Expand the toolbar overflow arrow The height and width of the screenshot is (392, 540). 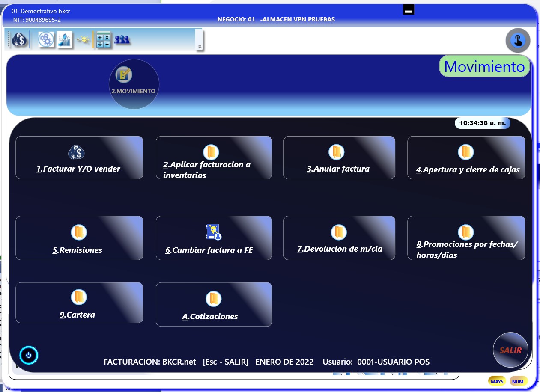pyautogui.click(x=199, y=46)
